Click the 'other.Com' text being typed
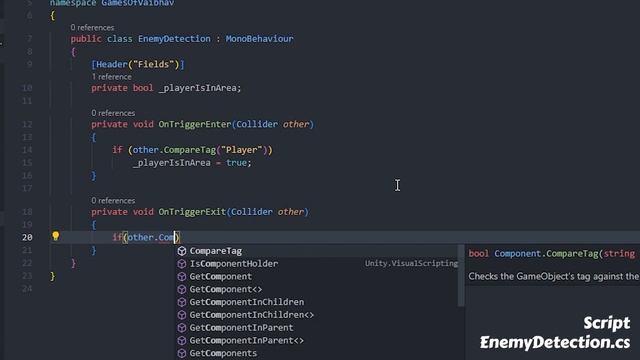Image resolution: width=640 pixels, height=360 pixels. (x=151, y=237)
